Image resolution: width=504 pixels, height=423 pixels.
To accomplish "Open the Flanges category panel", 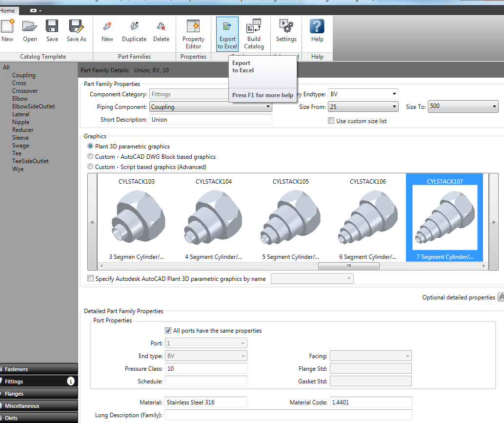I will [39, 394].
